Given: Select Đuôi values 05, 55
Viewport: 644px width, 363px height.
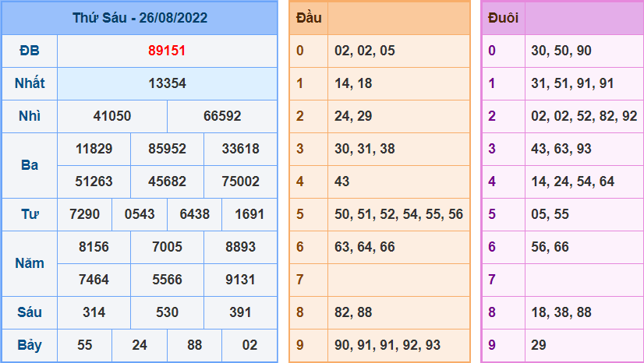Looking at the screenshot, I should click(x=550, y=214).
